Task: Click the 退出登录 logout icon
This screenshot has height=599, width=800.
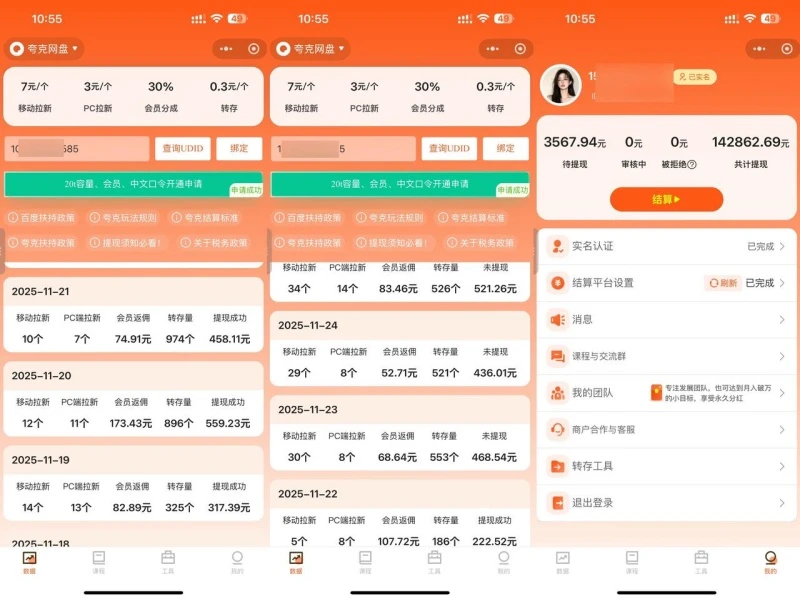Action: [557, 503]
